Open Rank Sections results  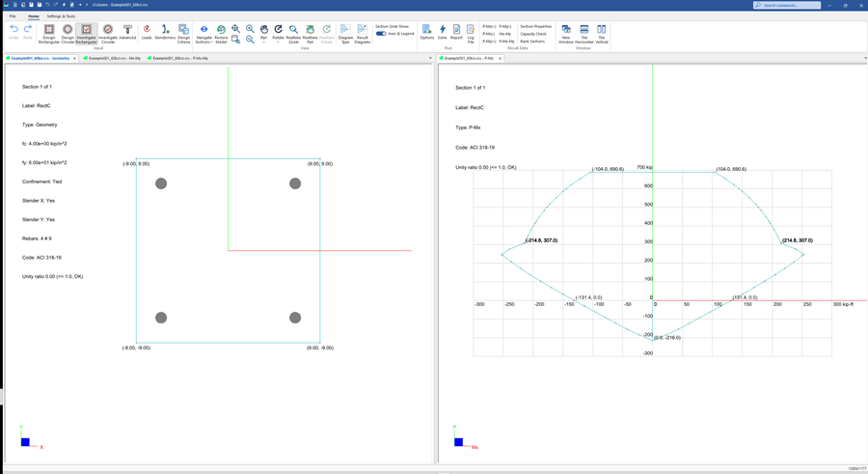click(x=532, y=41)
